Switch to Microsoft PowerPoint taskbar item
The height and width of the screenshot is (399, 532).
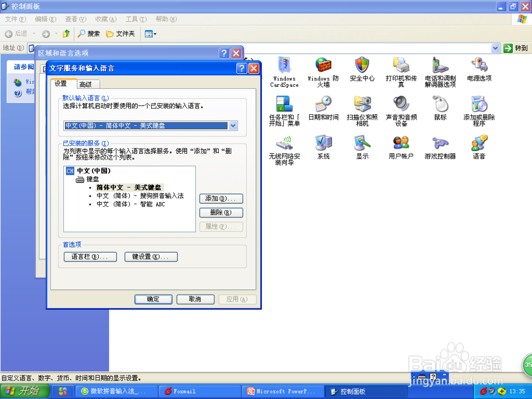click(284, 391)
